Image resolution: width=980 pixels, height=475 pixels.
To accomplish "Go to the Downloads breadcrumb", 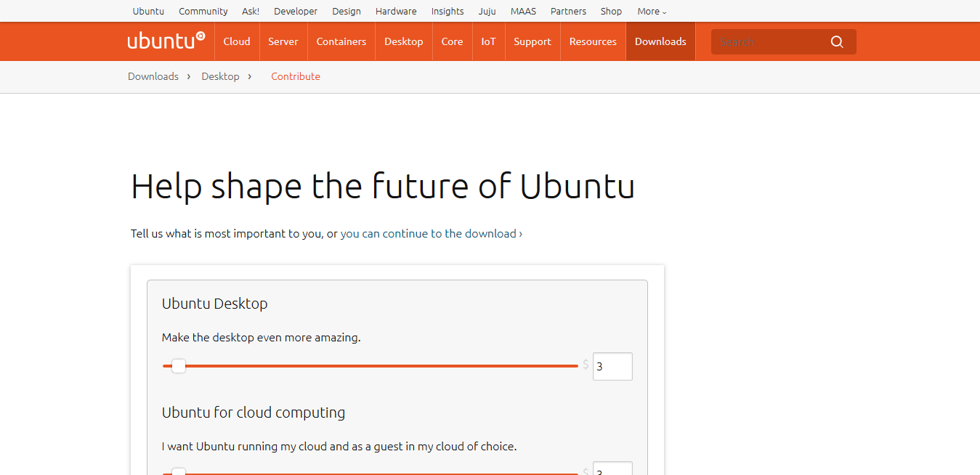I will coord(153,76).
